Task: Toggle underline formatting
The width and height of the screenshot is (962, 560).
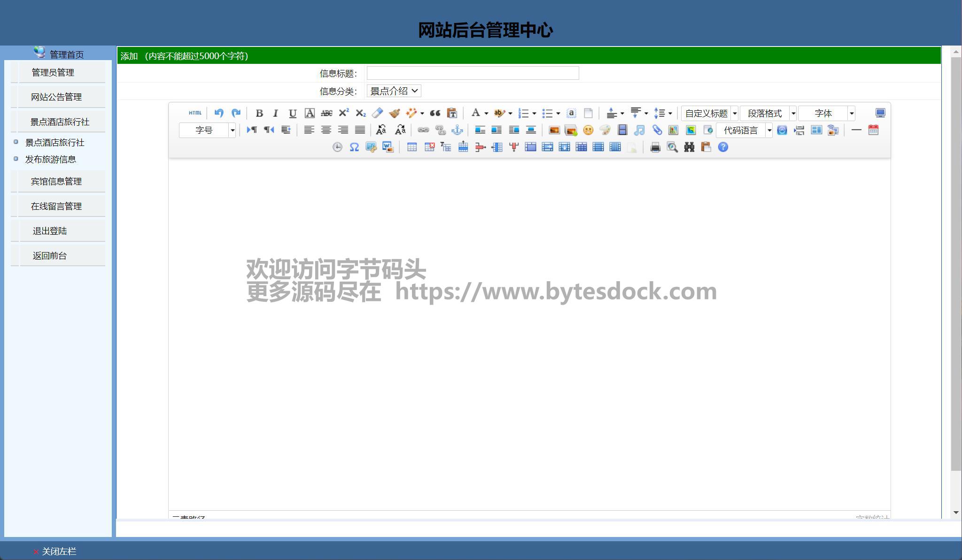Action: [292, 113]
